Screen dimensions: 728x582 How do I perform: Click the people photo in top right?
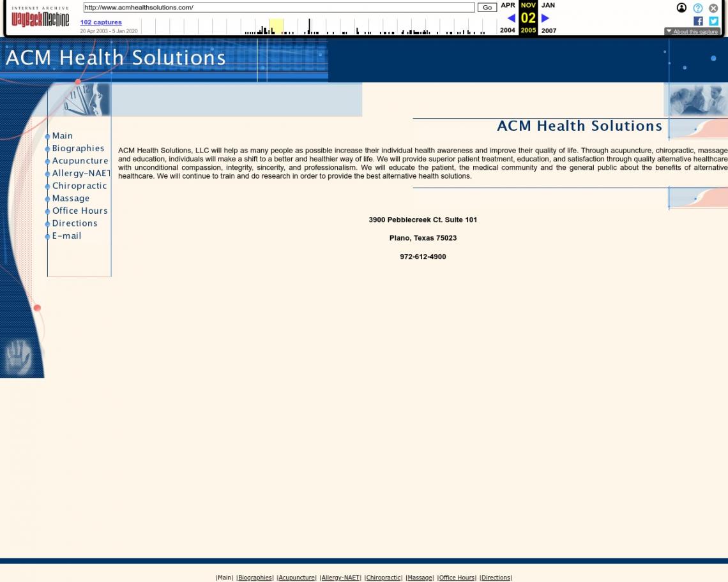(698, 100)
